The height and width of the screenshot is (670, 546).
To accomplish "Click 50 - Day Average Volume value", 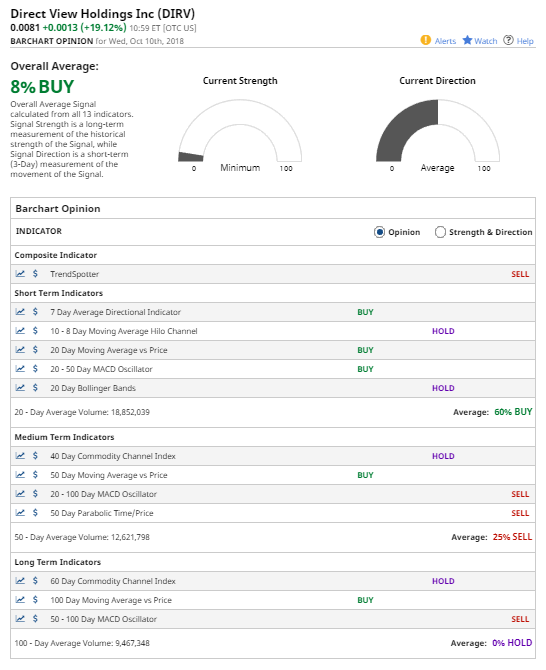I will [130, 537].
